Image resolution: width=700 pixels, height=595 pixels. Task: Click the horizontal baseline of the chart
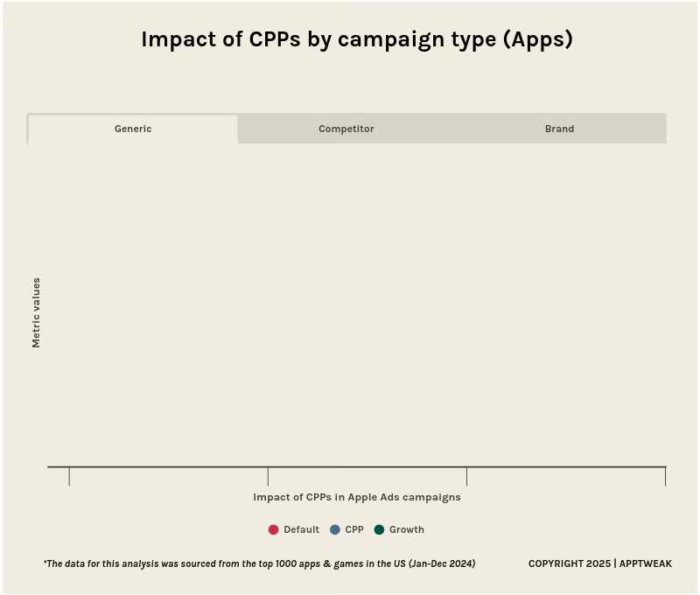coord(357,468)
